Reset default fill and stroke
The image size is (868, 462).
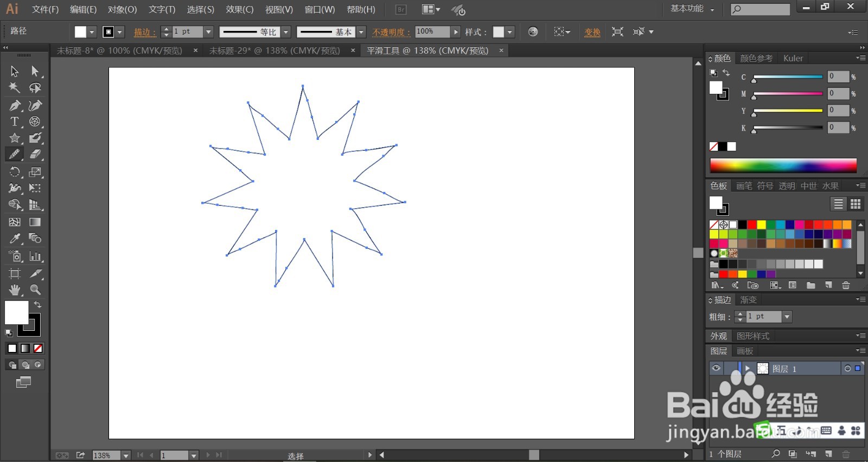(x=9, y=332)
